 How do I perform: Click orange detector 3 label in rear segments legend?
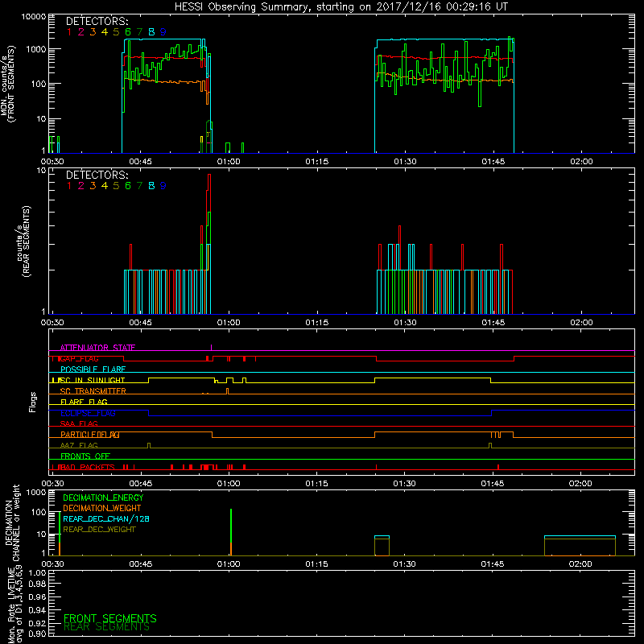point(93,186)
